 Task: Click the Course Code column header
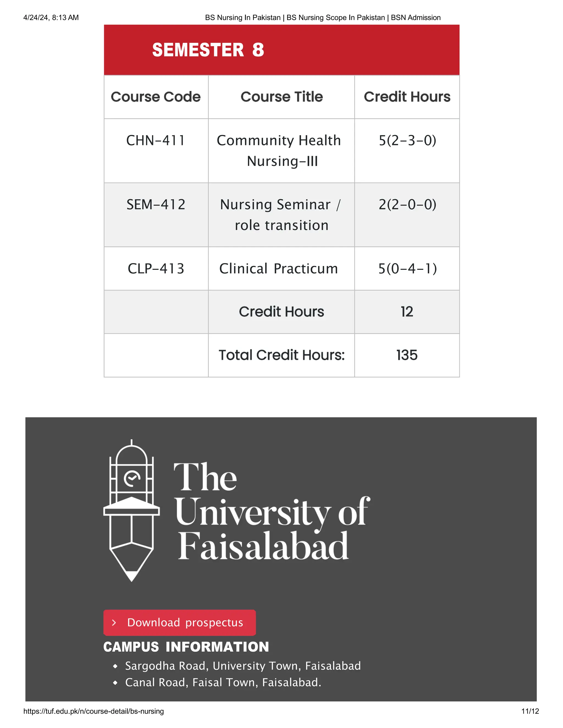click(156, 97)
